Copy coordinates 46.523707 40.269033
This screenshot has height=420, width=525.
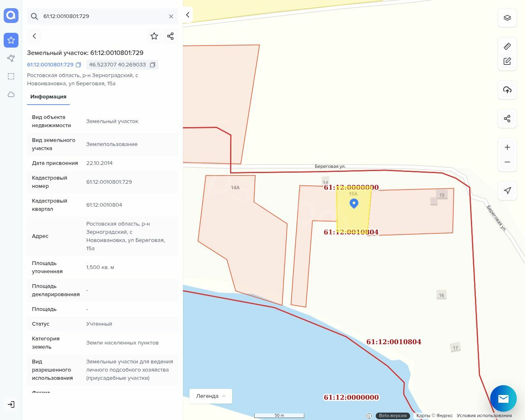pos(153,65)
